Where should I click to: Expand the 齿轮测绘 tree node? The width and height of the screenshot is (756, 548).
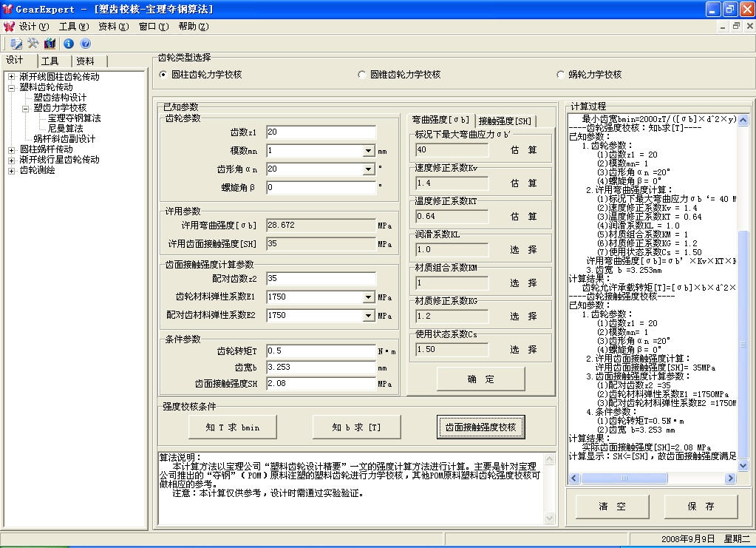(x=12, y=171)
